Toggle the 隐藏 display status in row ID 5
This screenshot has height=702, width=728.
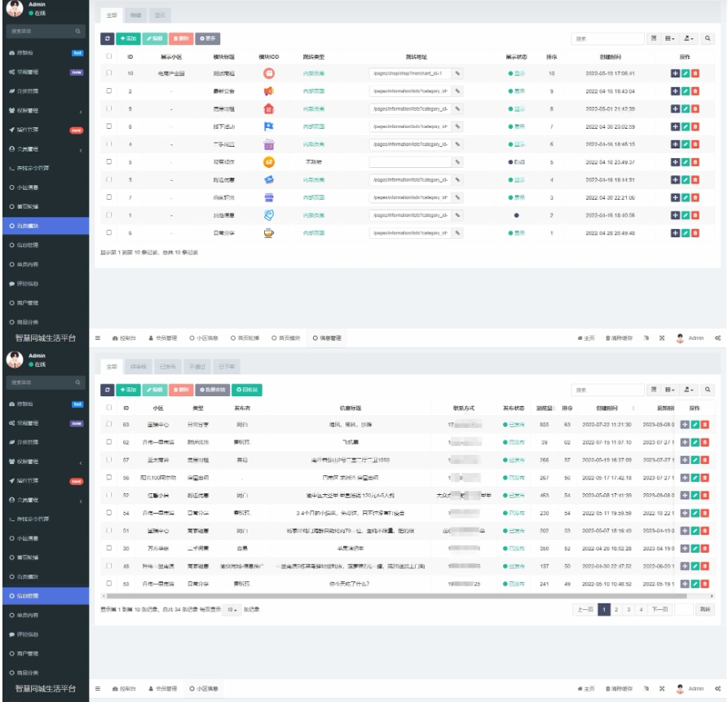click(x=515, y=161)
